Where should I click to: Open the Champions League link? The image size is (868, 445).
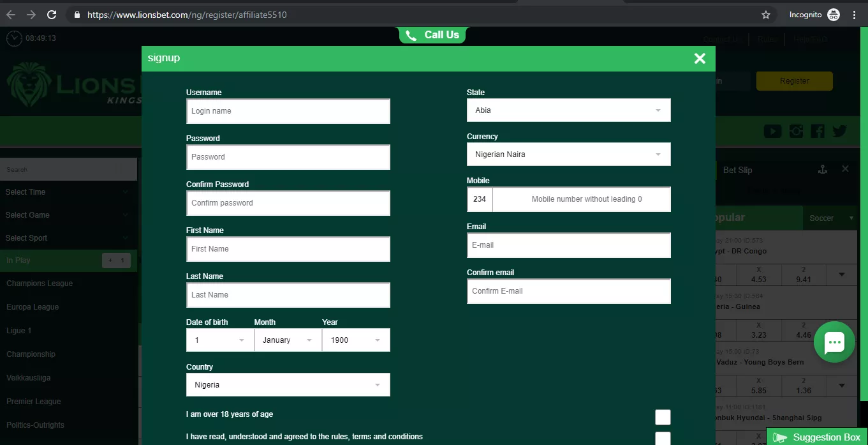[x=40, y=283]
